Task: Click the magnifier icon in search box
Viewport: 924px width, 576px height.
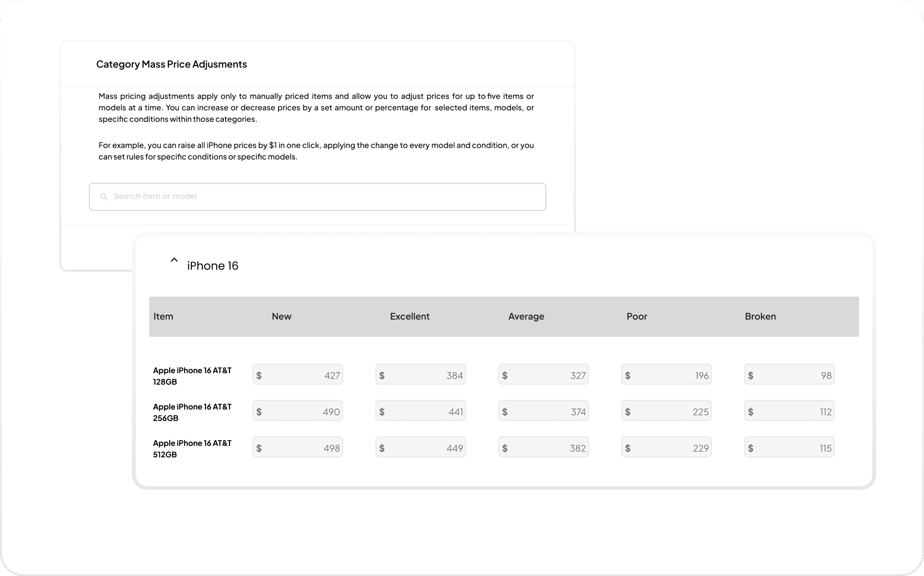Action: coord(104,197)
